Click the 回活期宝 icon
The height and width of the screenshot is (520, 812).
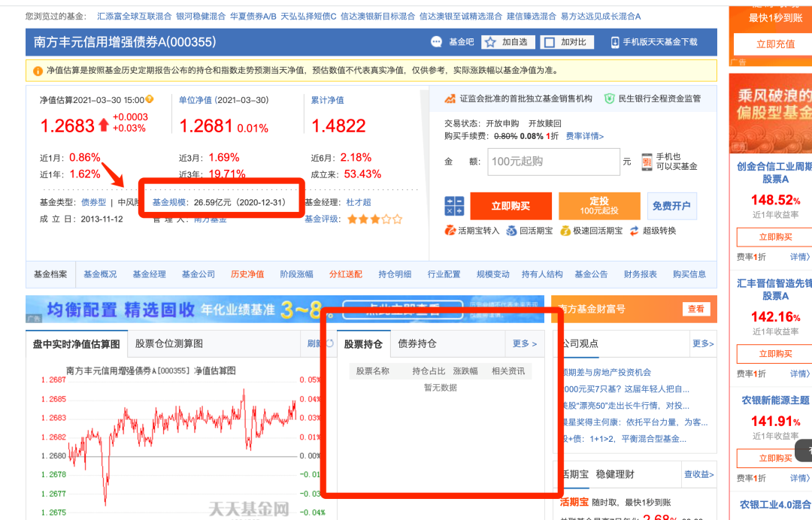tap(511, 231)
